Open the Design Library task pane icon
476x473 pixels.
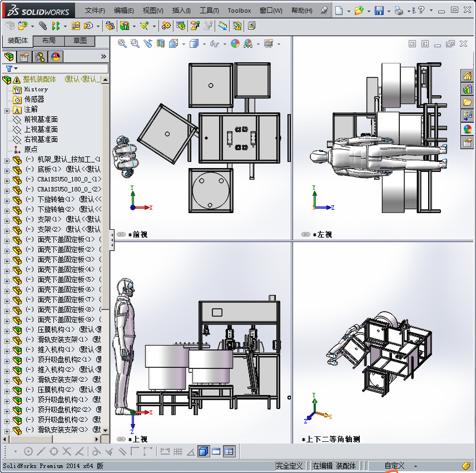[x=467, y=89]
